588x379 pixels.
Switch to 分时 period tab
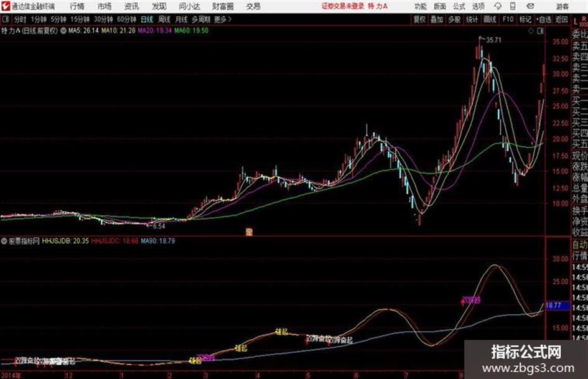pos(21,19)
